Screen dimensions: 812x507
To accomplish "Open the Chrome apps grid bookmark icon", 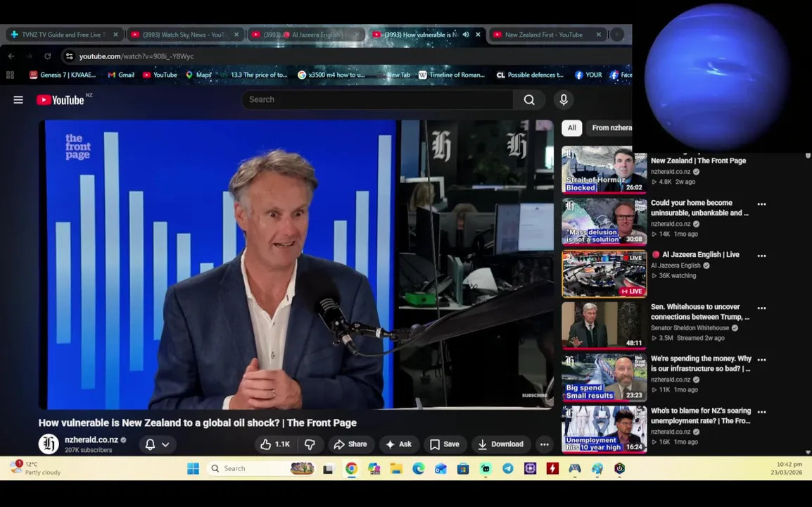I will click(10, 75).
